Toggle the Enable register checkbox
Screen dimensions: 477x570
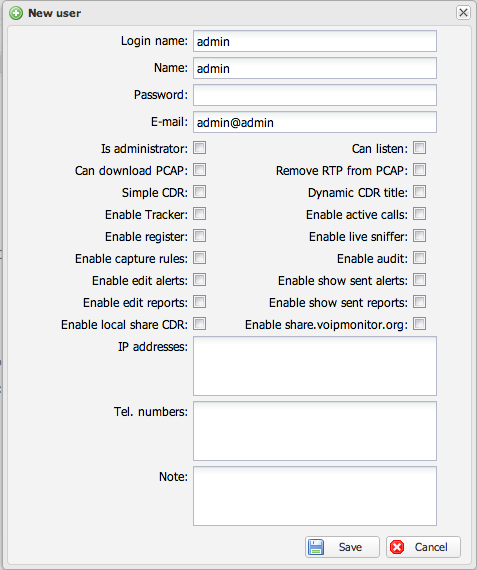(x=200, y=236)
